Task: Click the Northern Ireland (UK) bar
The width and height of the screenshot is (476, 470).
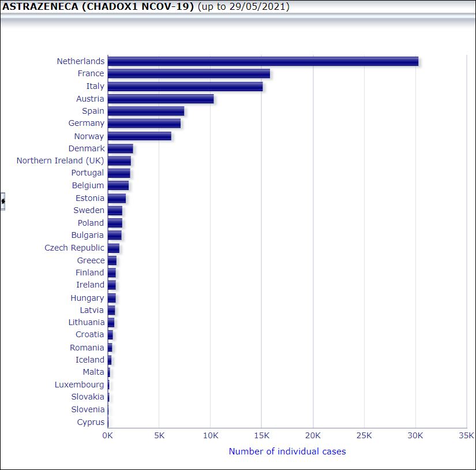Action: pyautogui.click(x=119, y=161)
